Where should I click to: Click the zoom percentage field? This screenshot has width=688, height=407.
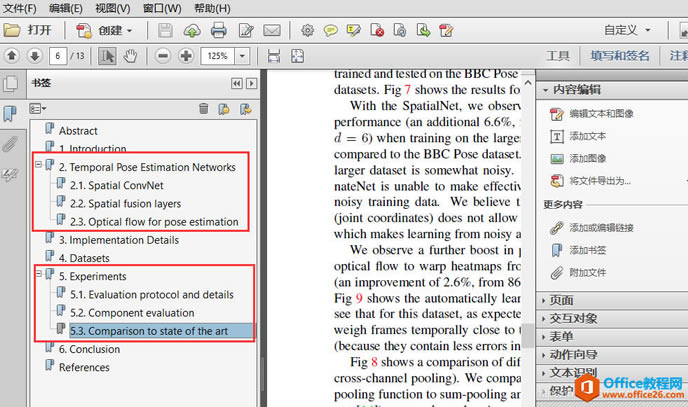[218, 56]
